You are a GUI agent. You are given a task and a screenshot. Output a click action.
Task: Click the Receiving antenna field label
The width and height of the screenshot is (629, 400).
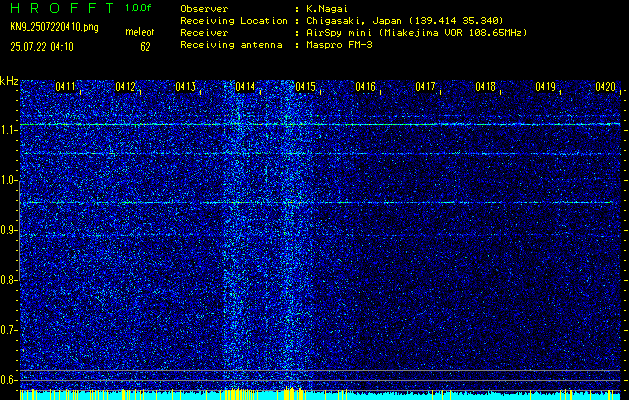point(231,45)
